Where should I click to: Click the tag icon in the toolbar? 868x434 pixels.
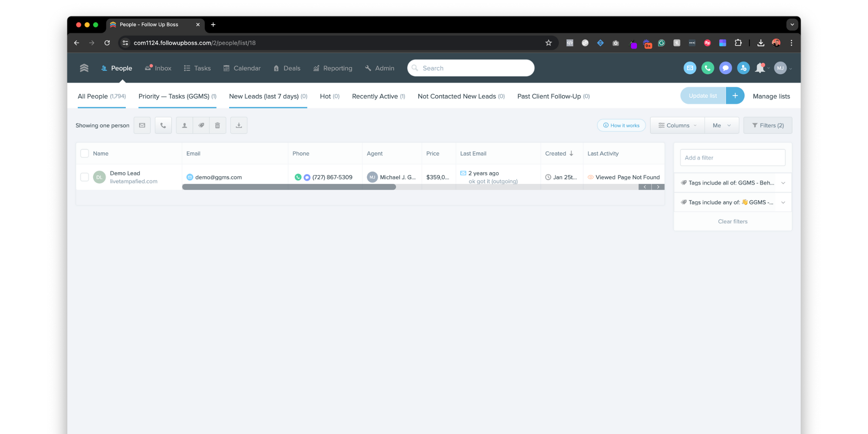201,125
